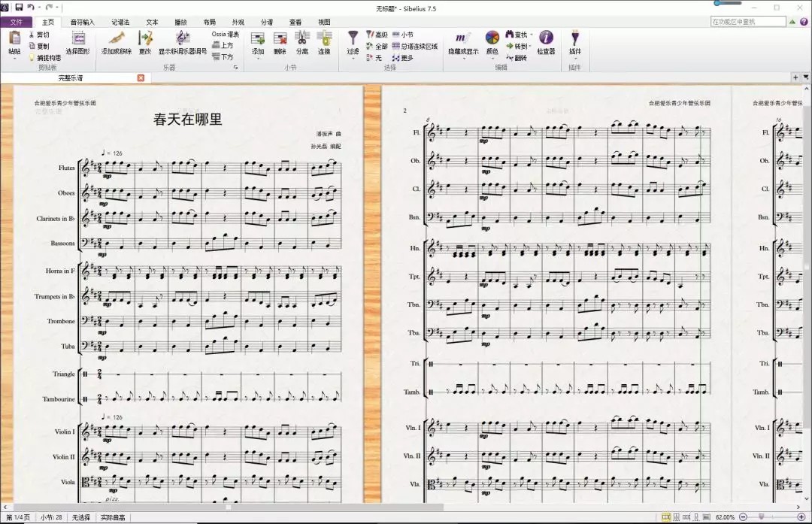Screen dimensions: 812x524
Task: Click the purple Help question mark
Action: [x=804, y=22]
